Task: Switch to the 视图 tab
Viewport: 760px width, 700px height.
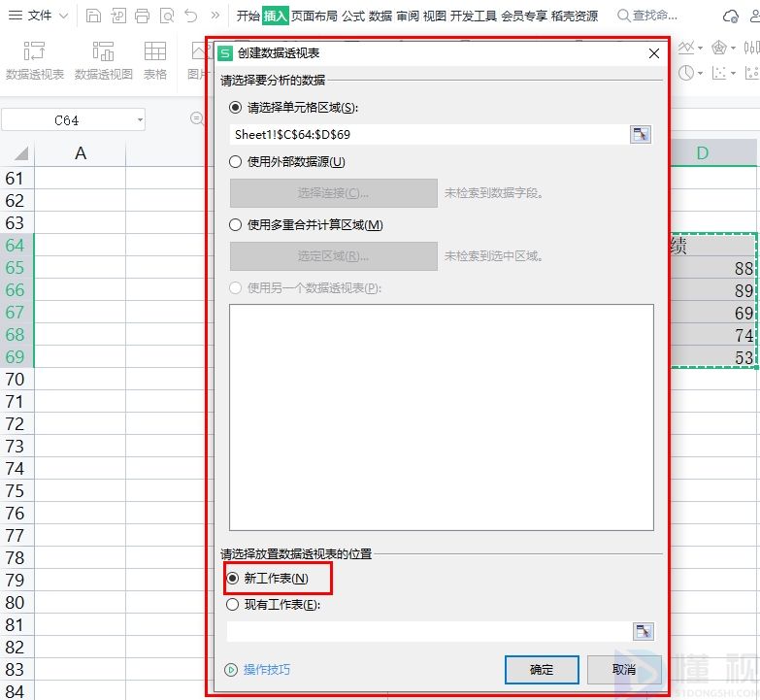Action: coord(434,16)
